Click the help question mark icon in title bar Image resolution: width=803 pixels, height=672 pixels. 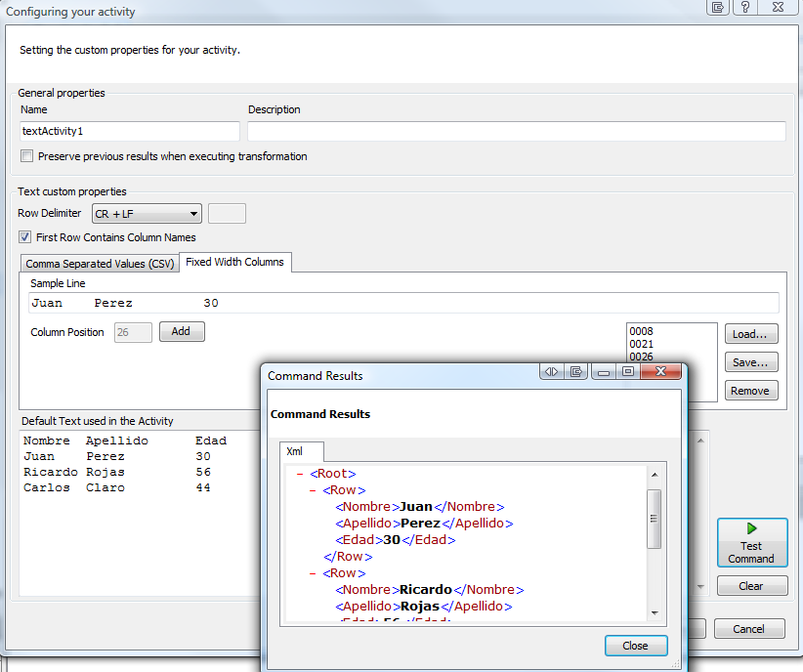click(x=745, y=7)
